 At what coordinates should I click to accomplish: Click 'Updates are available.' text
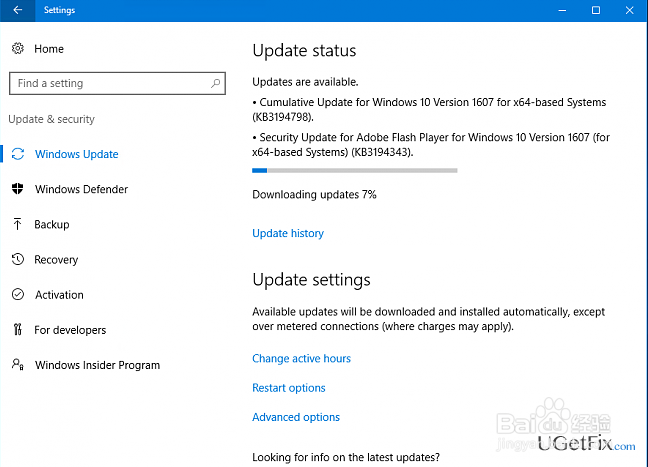(x=305, y=82)
